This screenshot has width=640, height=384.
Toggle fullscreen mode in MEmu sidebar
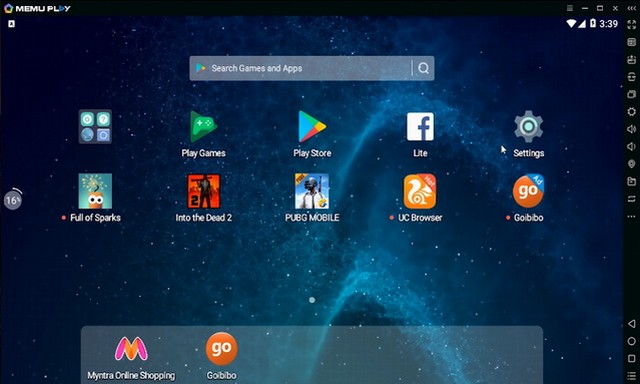tap(631, 24)
